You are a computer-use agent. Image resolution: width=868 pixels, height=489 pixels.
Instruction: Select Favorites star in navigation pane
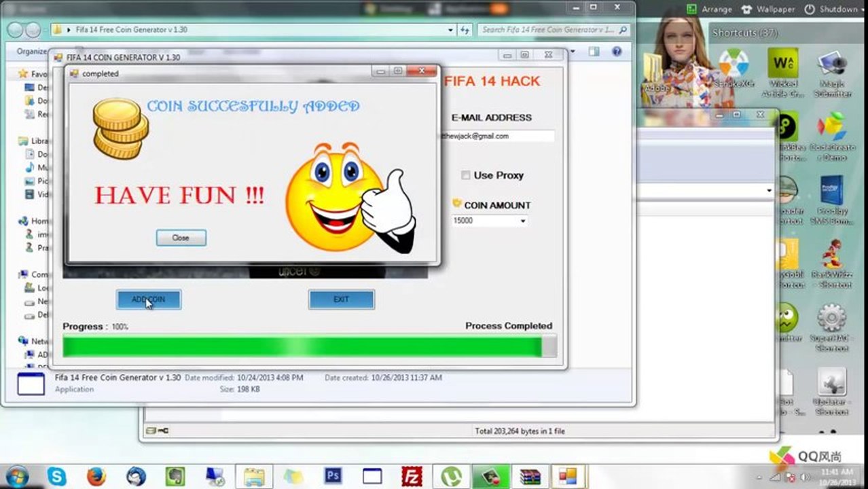23,73
